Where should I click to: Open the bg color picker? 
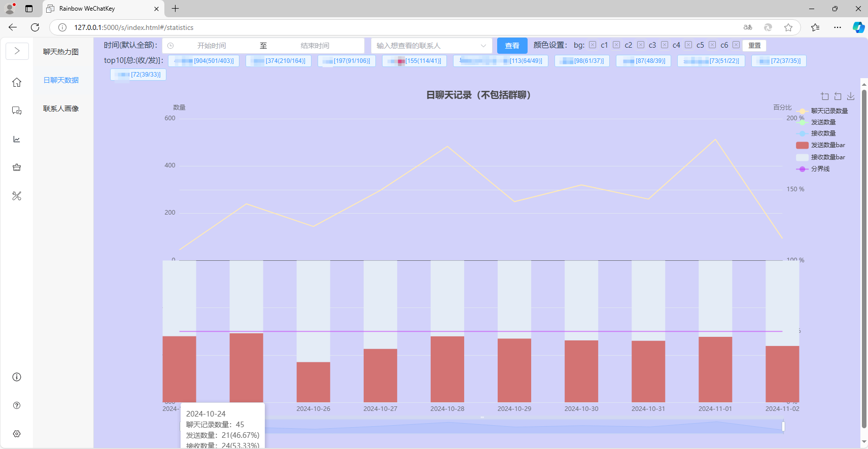pyautogui.click(x=593, y=45)
